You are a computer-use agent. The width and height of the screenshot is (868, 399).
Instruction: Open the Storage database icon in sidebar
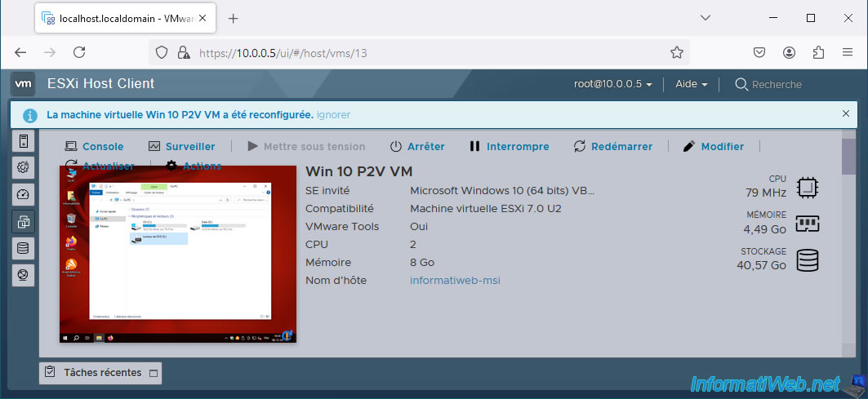point(23,249)
